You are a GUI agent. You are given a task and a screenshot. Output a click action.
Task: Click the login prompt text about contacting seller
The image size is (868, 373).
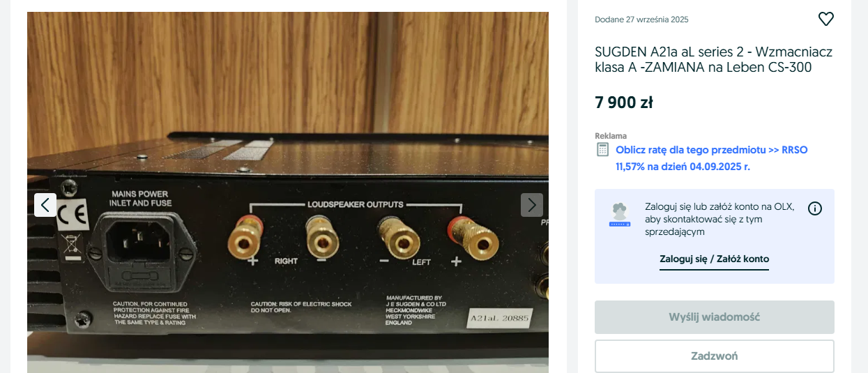pyautogui.click(x=719, y=219)
